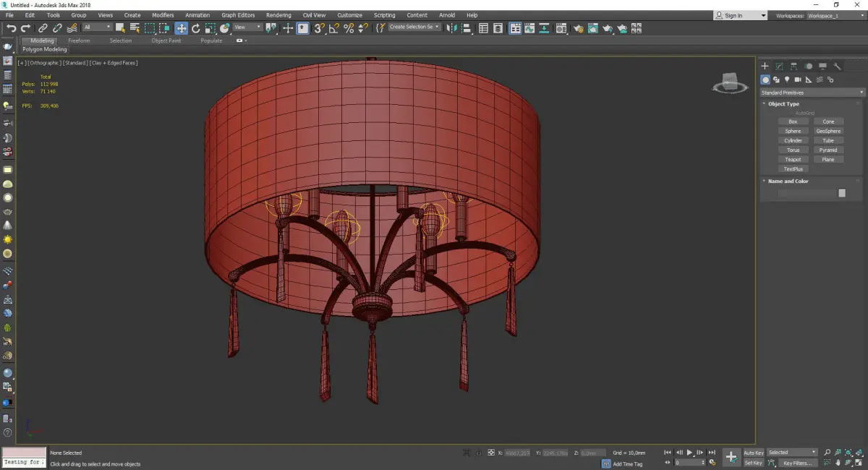868x470 pixels.
Task: Switch to the Freeform ribbon tab
Action: (x=79, y=40)
